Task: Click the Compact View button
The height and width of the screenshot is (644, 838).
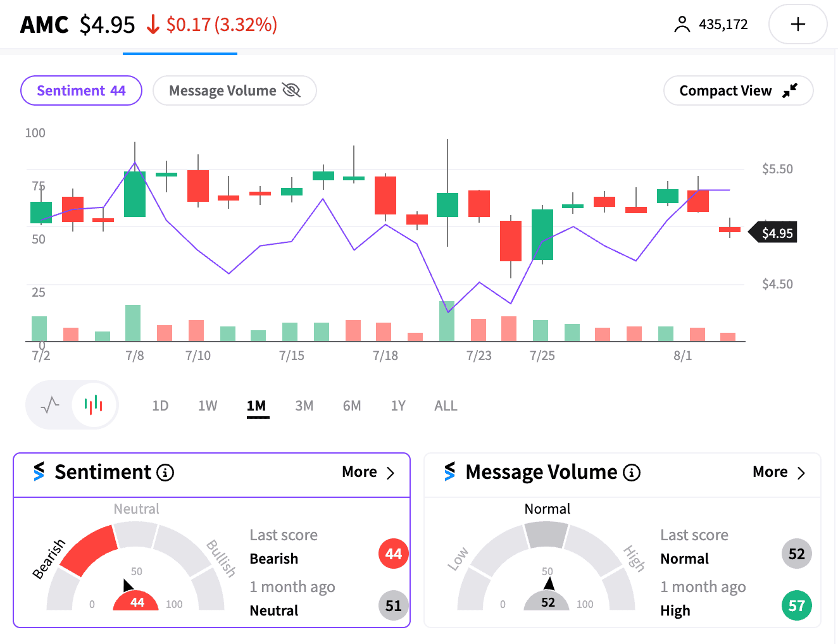Action: 738,90
